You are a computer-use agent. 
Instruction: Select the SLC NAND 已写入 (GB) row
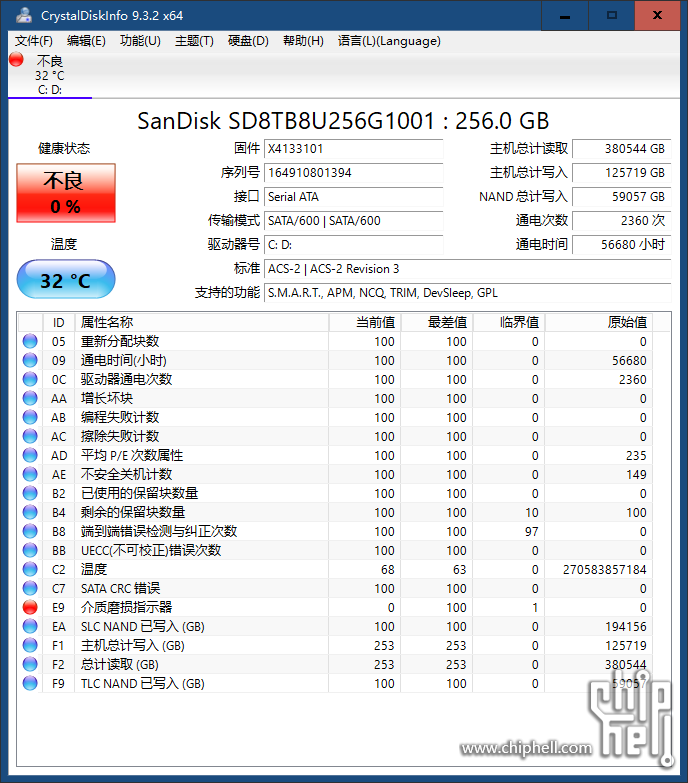[336, 626]
